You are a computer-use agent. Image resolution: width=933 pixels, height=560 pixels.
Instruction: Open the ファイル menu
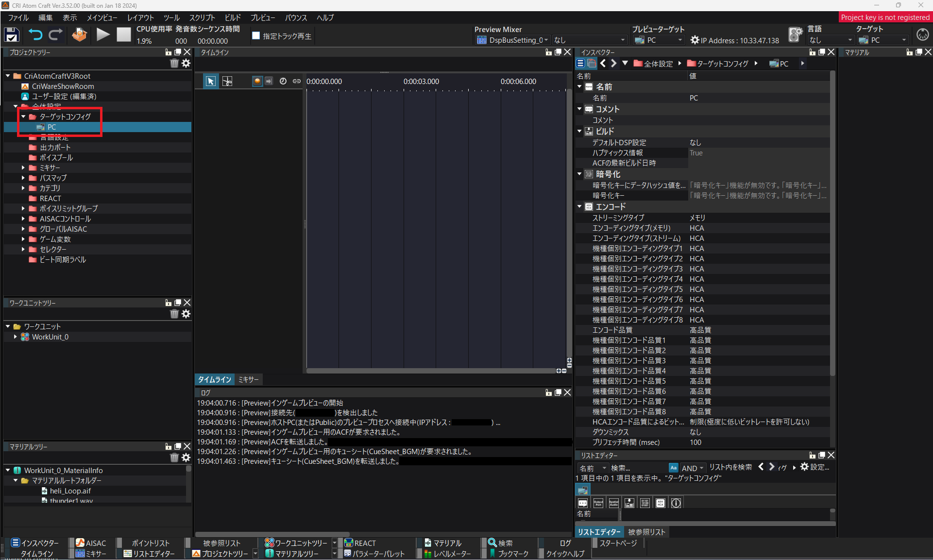pyautogui.click(x=18, y=17)
